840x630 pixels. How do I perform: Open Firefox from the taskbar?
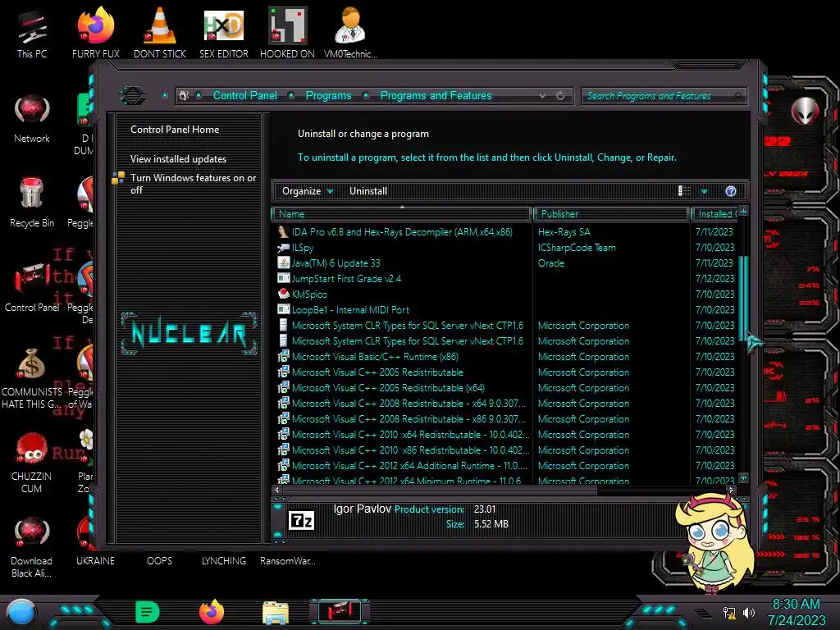point(212,612)
